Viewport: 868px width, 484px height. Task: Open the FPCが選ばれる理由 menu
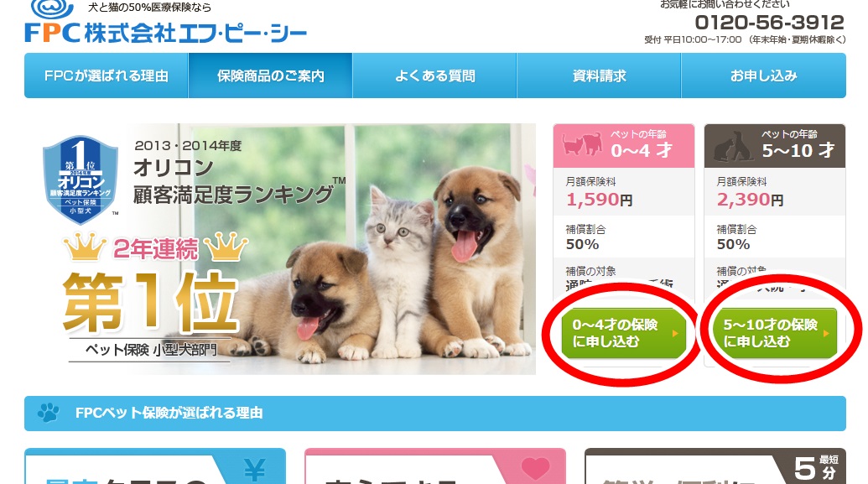107,75
